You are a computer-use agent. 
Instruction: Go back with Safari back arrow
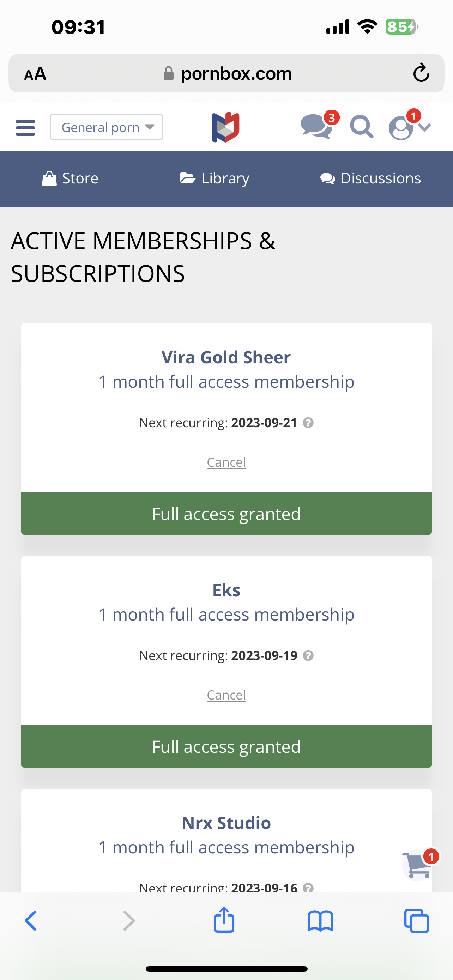pos(31,921)
